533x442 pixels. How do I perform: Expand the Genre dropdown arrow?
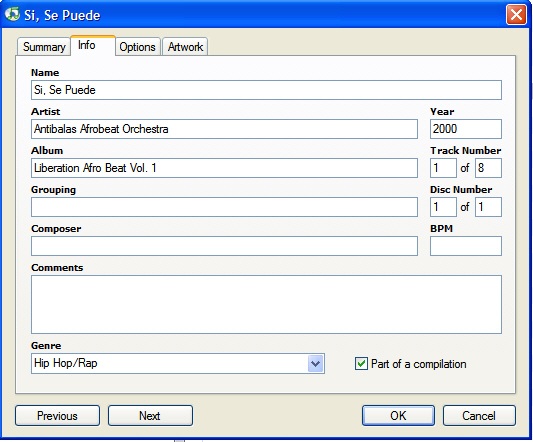315,363
